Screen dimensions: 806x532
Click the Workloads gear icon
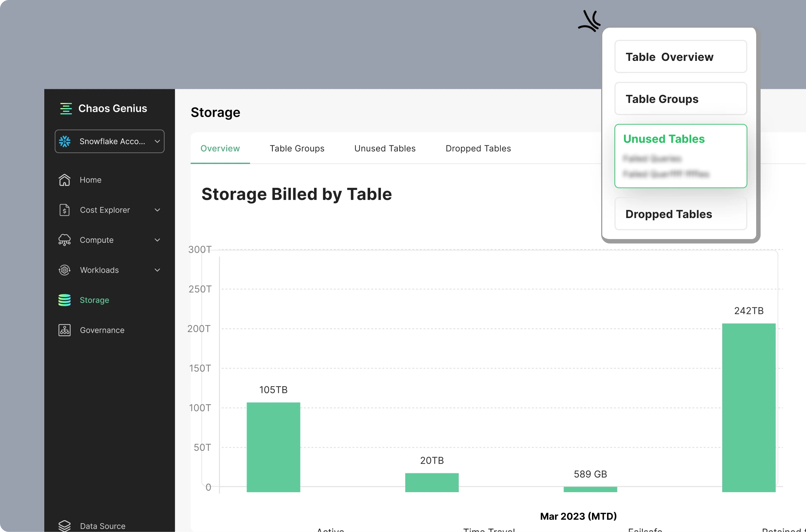pos(64,270)
